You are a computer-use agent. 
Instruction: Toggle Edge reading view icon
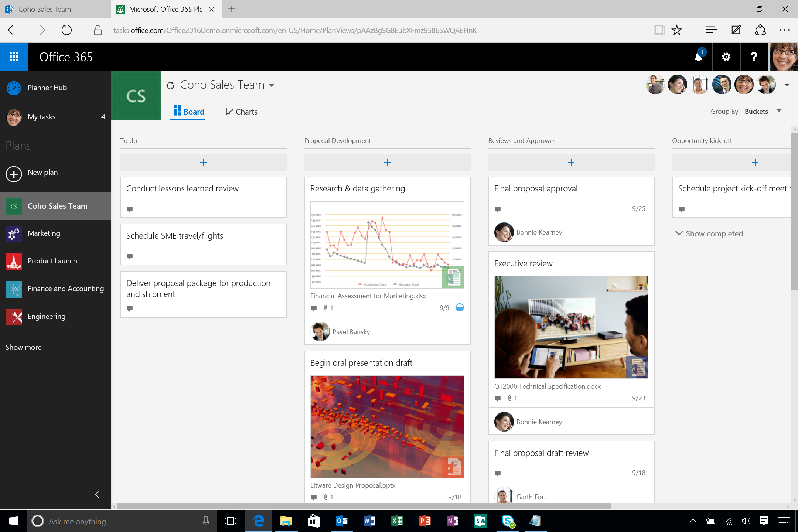(x=658, y=30)
